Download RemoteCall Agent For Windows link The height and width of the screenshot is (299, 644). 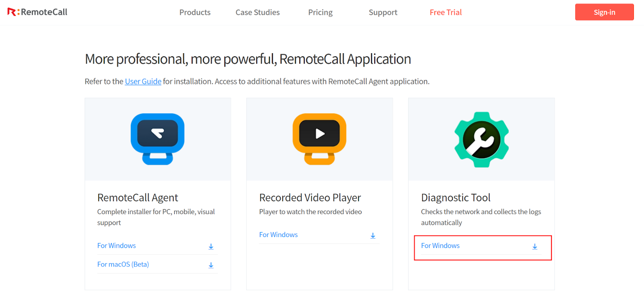point(117,245)
